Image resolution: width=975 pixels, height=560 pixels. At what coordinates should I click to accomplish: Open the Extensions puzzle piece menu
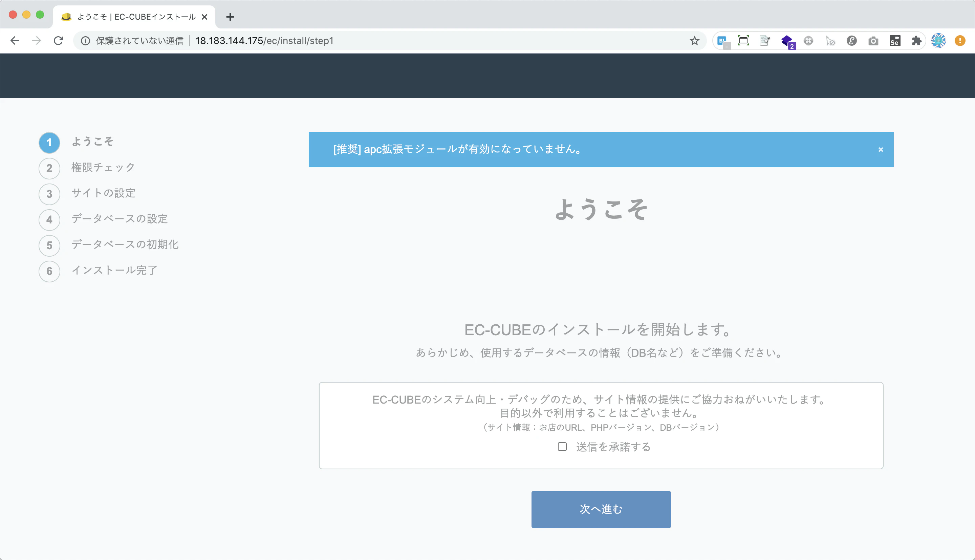(916, 41)
